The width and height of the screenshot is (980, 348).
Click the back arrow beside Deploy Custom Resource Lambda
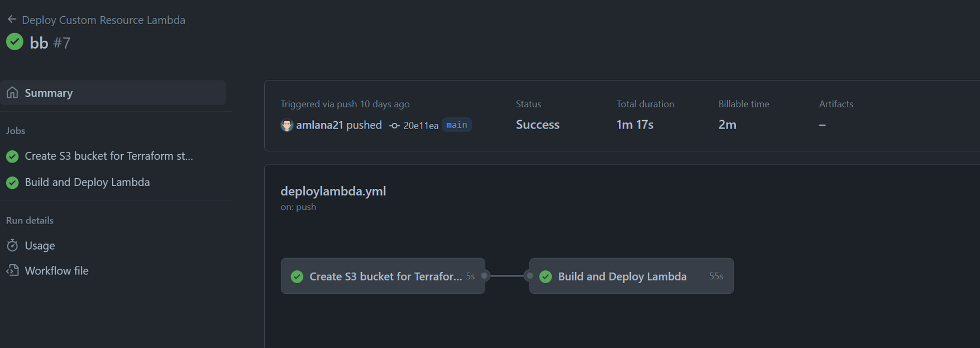pyautogui.click(x=11, y=18)
